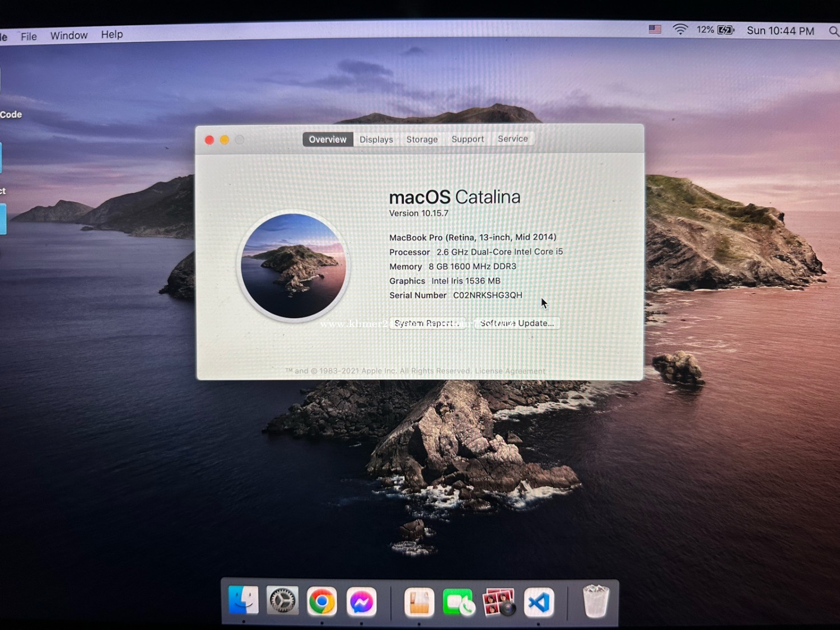Switch to the Storage tab
840x630 pixels.
[x=422, y=139]
